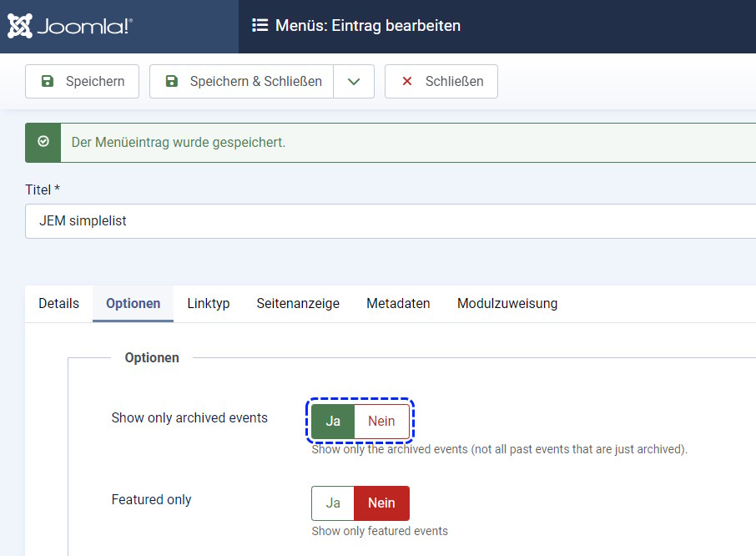Click the Titel input field
This screenshot has width=756, height=556.
(x=384, y=221)
